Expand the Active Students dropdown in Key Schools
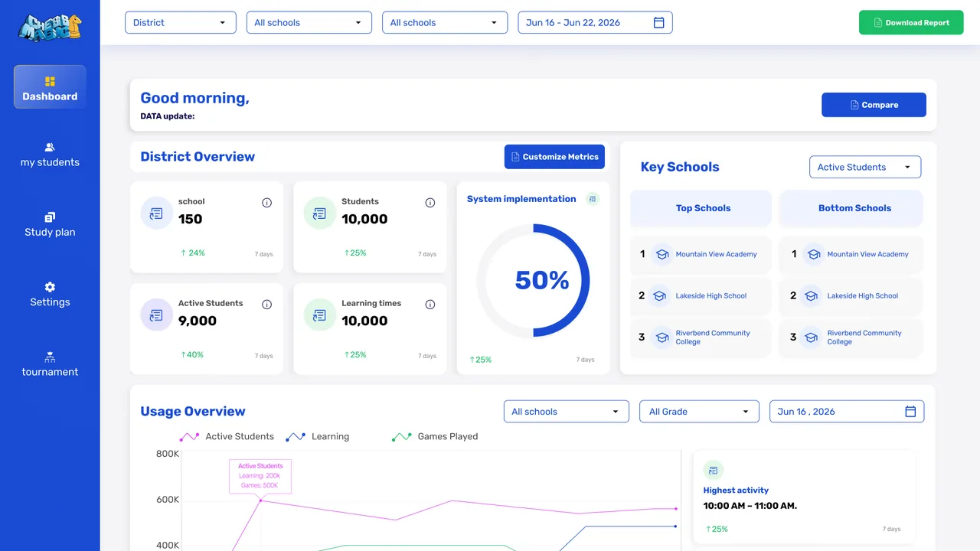Image resolution: width=980 pixels, height=551 pixels. [865, 168]
